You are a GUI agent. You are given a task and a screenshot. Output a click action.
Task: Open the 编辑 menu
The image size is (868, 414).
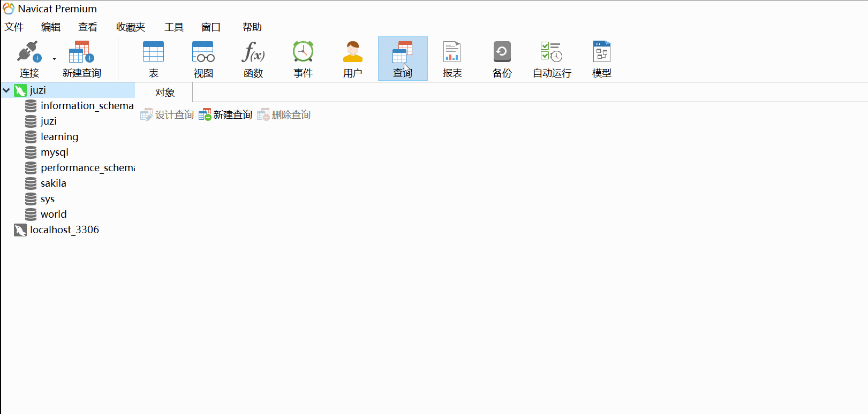pyautogui.click(x=51, y=27)
